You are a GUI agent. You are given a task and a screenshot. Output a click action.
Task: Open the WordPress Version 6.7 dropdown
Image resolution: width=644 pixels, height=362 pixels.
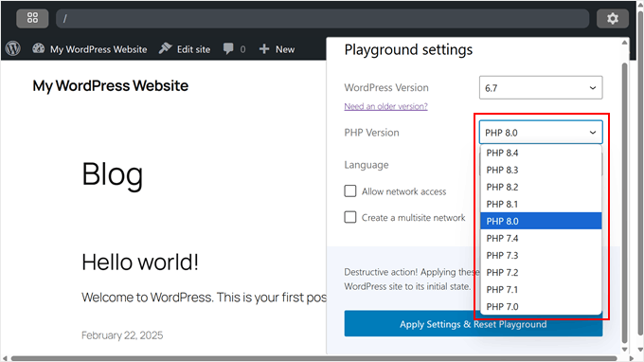(x=541, y=87)
